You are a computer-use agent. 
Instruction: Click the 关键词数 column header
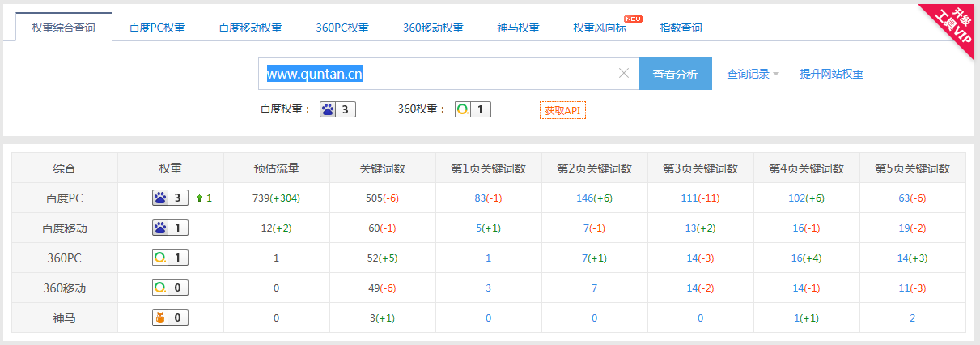[382, 168]
